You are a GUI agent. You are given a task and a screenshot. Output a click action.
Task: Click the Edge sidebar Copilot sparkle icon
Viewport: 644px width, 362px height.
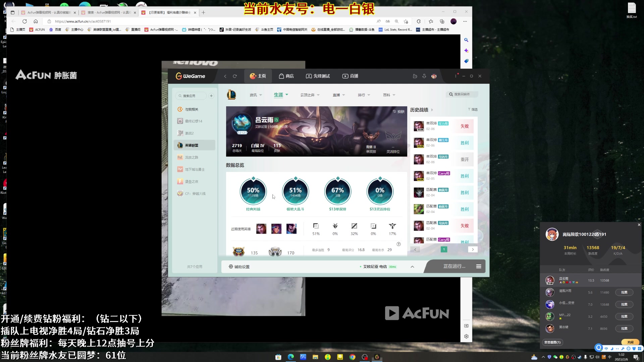(466, 51)
